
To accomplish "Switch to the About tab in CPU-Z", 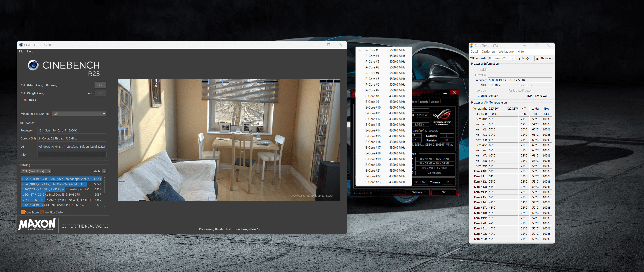I will click(x=435, y=102).
